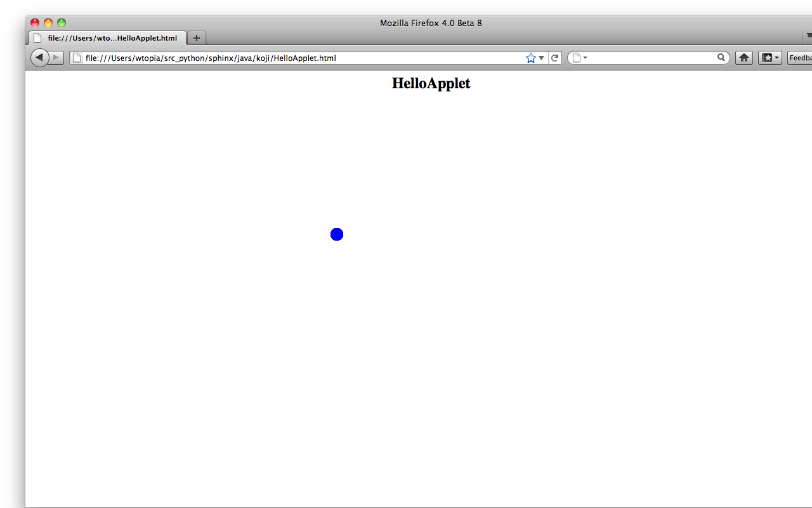The image size is (812, 508).
Task: Go to the home page with the Home icon
Action: (744, 58)
